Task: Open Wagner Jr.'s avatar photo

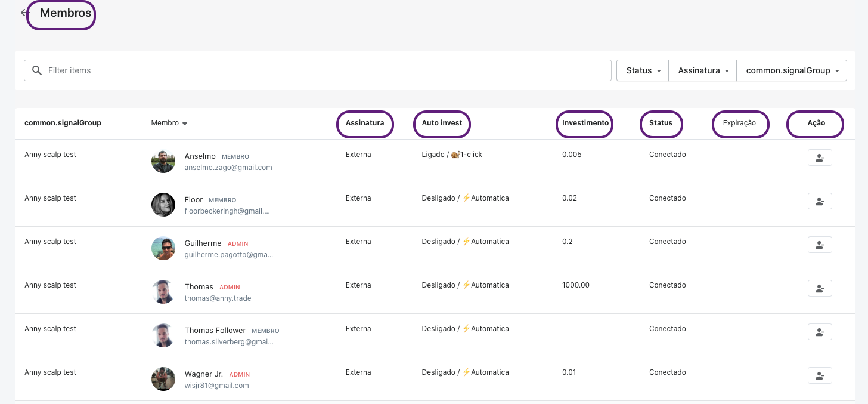Action: (x=163, y=379)
